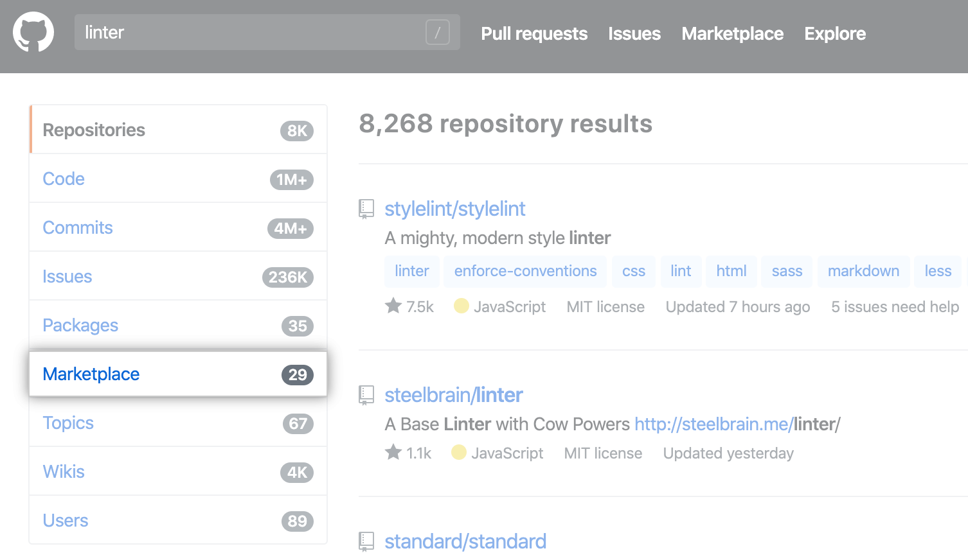Viewport: 968px width, 560px height.
Task: Click the 'enforce-conventions' topic tag
Action: point(525,271)
